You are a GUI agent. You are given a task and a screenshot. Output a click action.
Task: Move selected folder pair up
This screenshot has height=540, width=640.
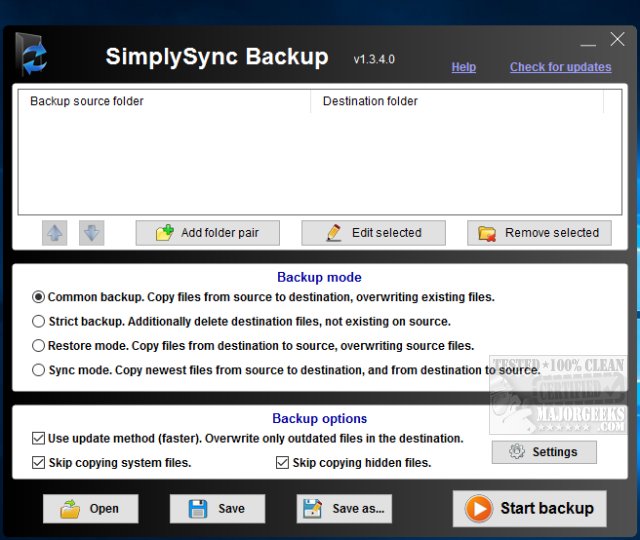(x=55, y=233)
